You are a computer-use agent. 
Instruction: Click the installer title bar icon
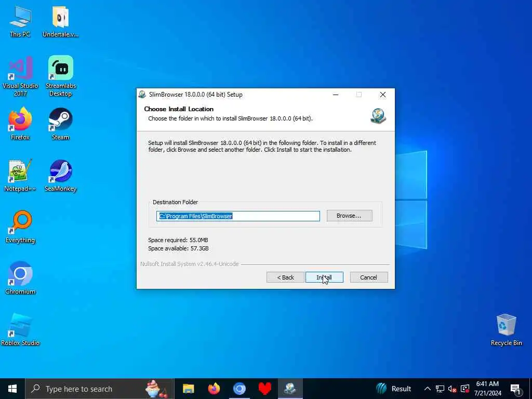[142, 95]
